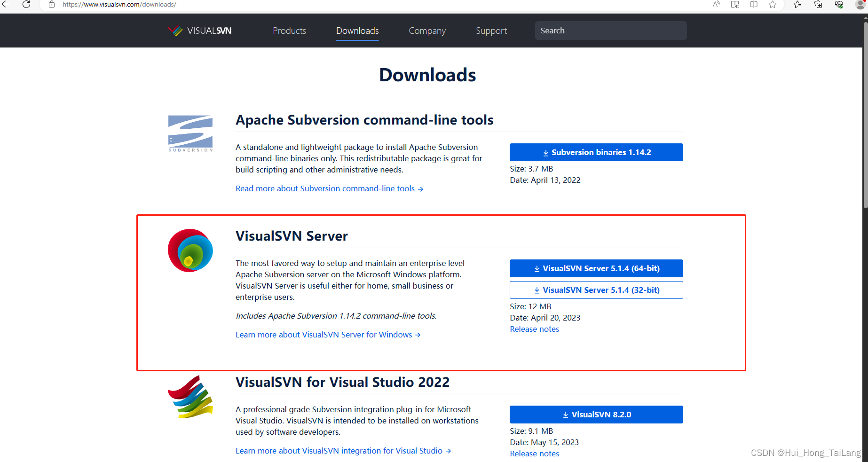Open immersive reader icon in address bar

coord(735,4)
